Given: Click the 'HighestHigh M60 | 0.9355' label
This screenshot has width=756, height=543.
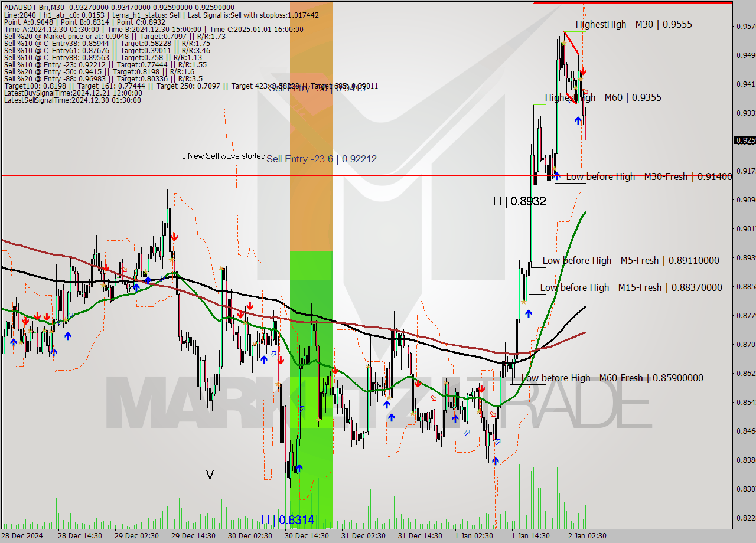Looking at the screenshot, I should (x=603, y=97).
